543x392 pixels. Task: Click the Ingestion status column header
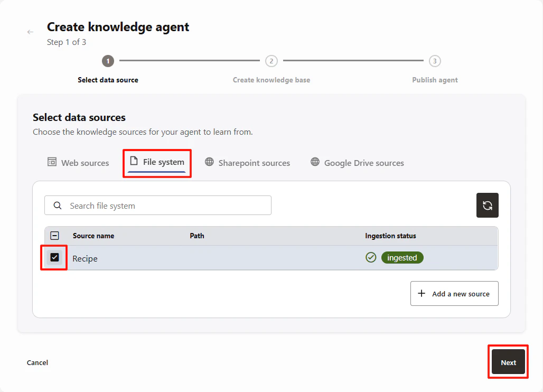tap(390, 236)
